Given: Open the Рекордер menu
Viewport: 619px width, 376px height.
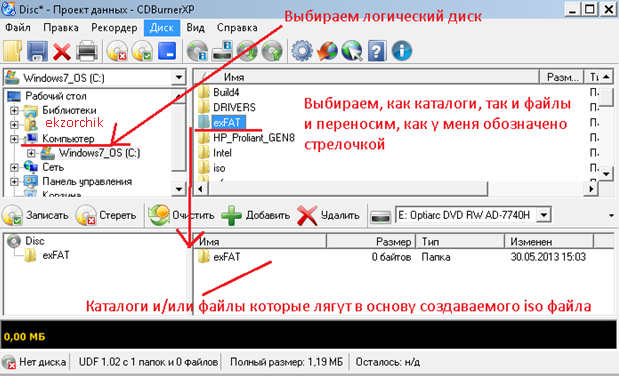Looking at the screenshot, I should pos(114,28).
